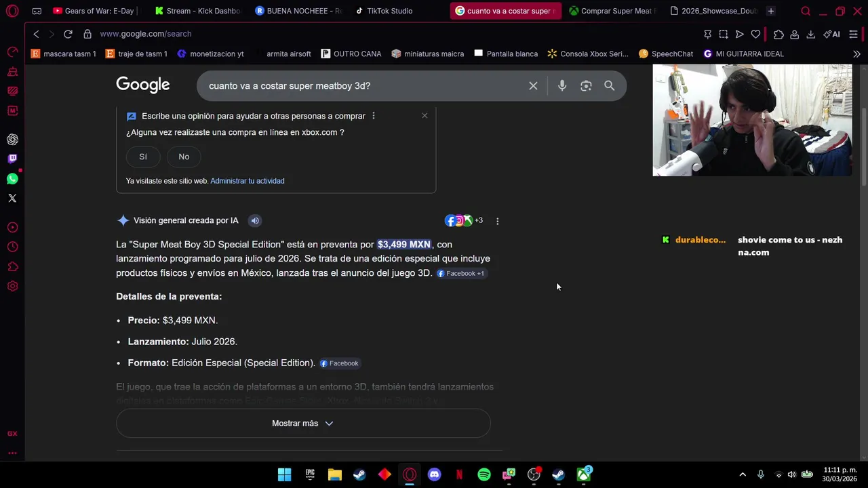Open GX Control speedometer icon in sidebar
The image size is (868, 488).
click(x=12, y=52)
